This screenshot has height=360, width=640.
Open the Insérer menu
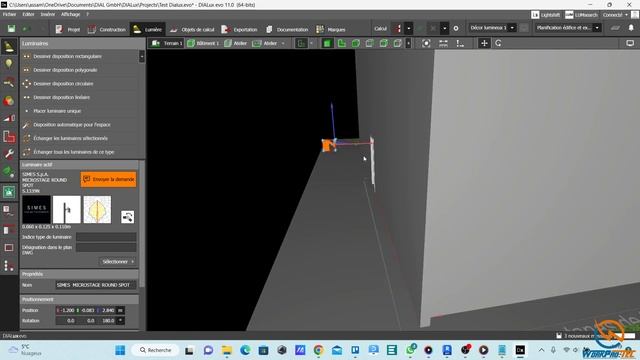pos(48,14)
